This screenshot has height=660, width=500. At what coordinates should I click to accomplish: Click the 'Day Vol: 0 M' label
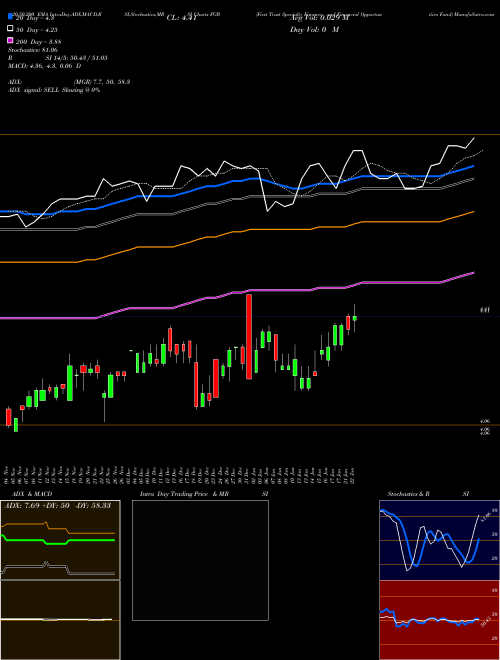314,29
